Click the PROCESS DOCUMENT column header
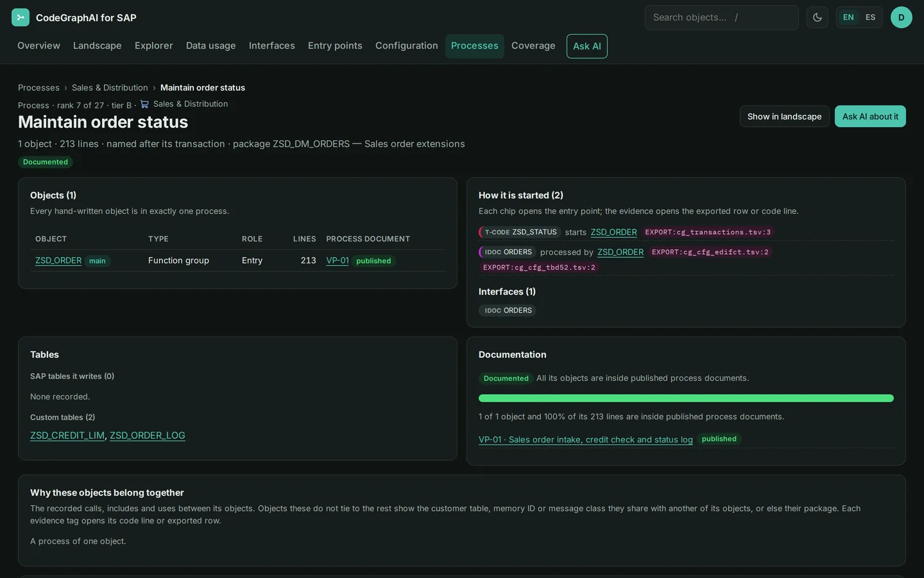 pos(368,239)
